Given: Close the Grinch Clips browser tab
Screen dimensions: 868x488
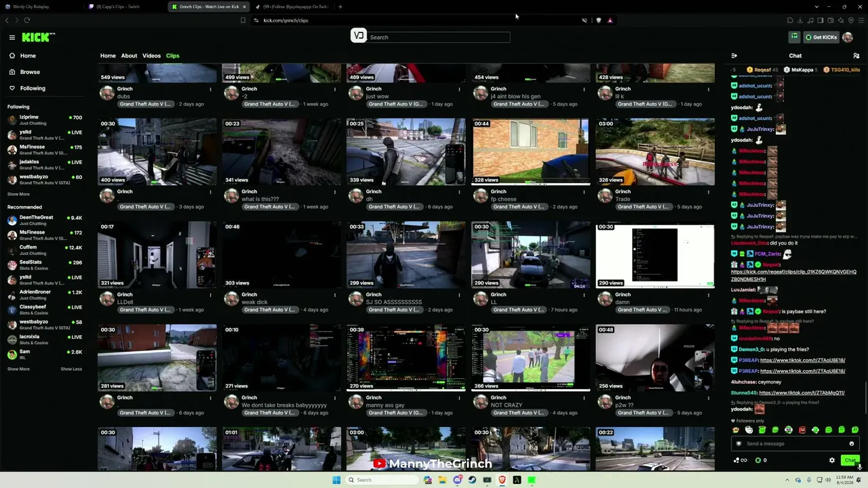Looking at the screenshot, I should coord(244,7).
